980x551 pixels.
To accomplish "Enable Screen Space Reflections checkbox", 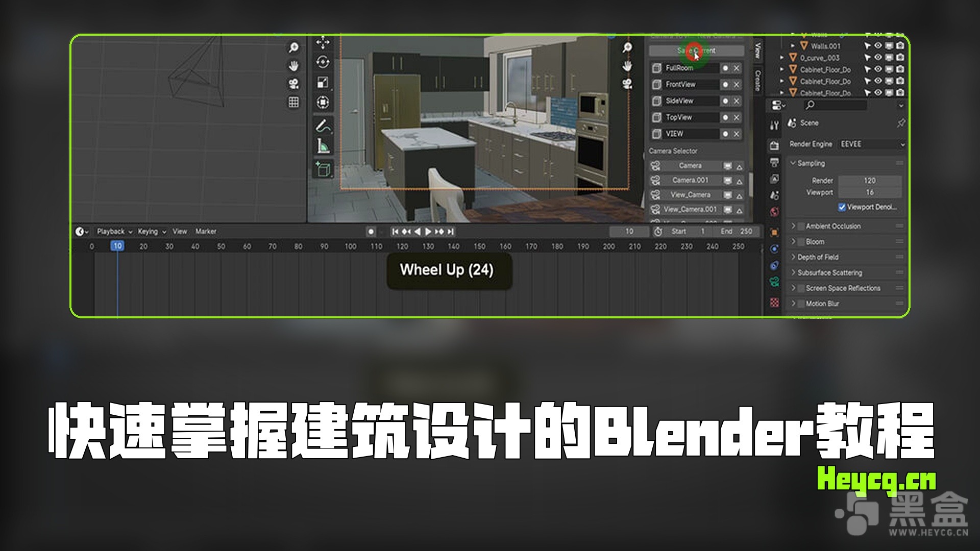I will click(x=801, y=288).
